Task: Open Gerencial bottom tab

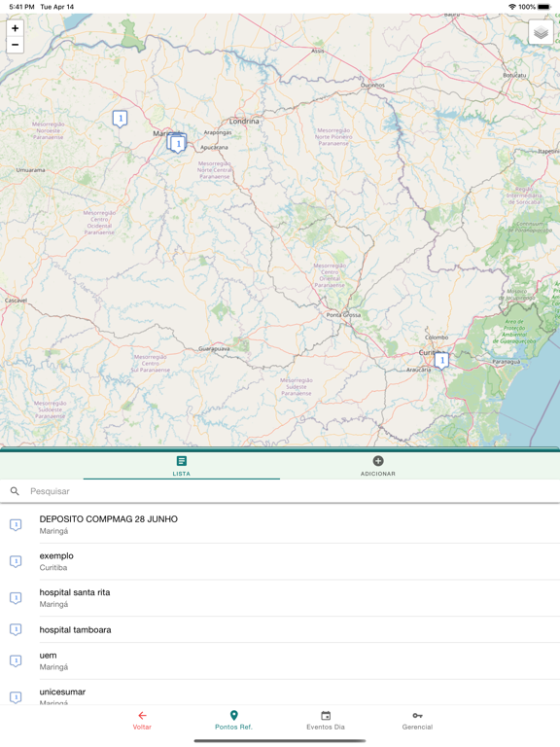Action: 417,721
